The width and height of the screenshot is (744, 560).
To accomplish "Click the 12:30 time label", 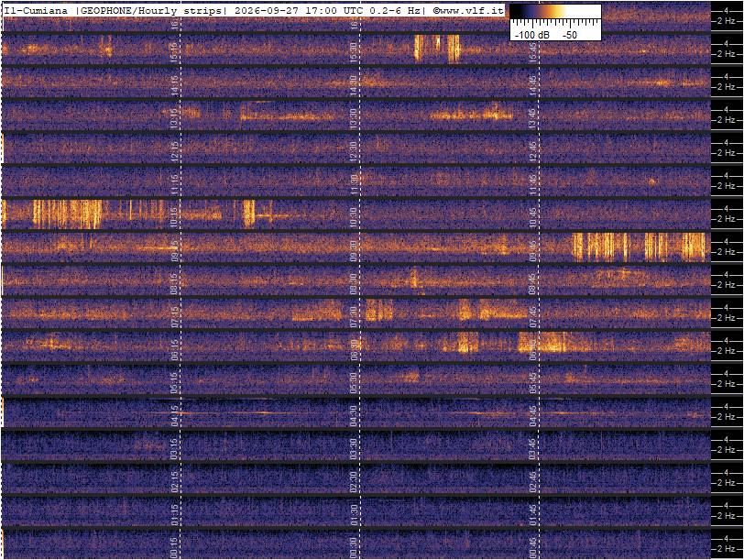I will tap(353, 151).
